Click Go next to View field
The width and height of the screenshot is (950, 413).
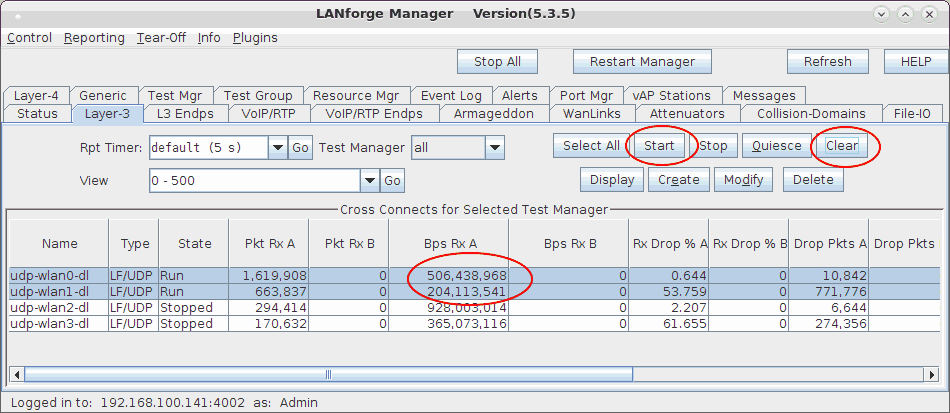click(392, 180)
